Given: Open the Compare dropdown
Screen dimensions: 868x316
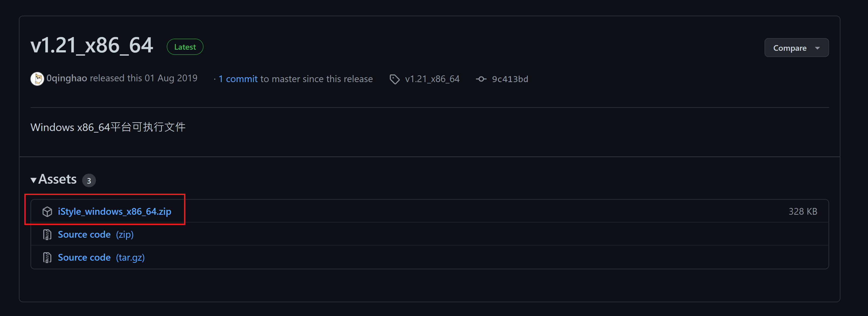Looking at the screenshot, I should click(x=796, y=48).
